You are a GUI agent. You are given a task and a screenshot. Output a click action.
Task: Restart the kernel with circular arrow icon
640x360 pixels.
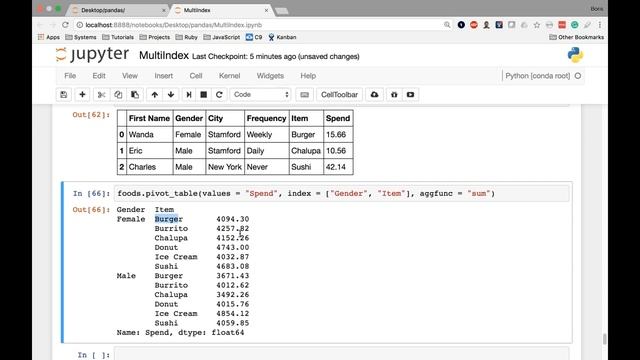219,95
